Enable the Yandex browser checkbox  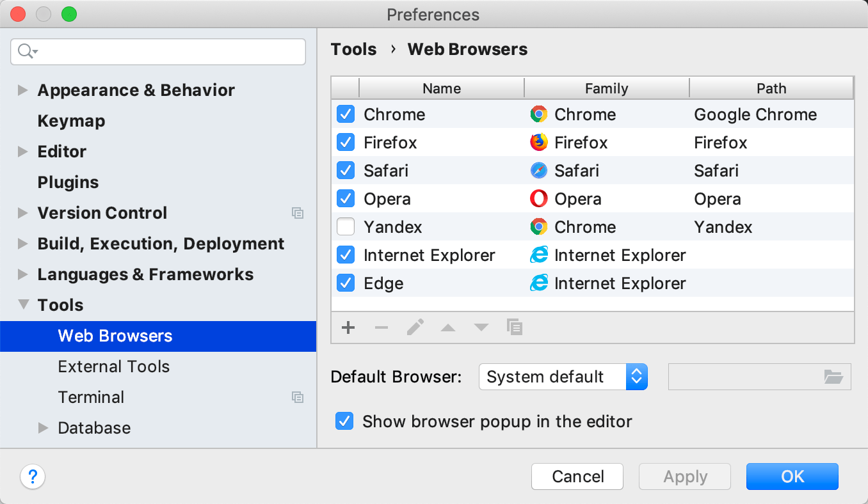[x=344, y=226]
